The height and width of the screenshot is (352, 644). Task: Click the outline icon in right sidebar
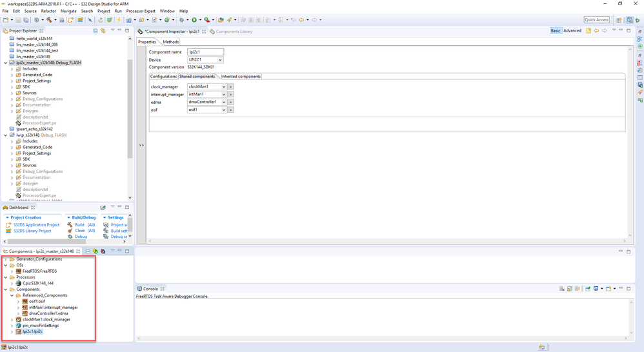coord(640,39)
